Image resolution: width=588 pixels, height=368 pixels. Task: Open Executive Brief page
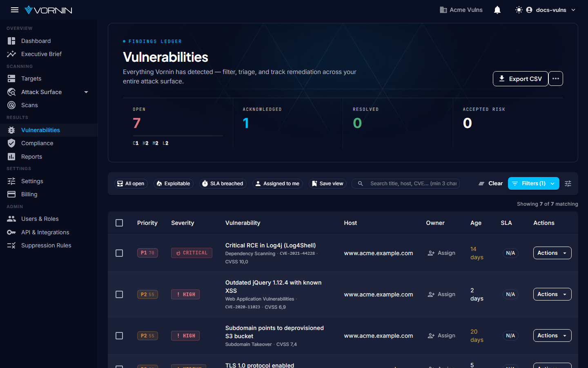point(49,54)
